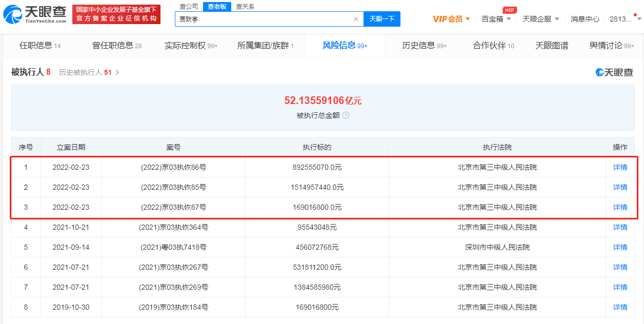The width and height of the screenshot is (644, 324).
Task: Open 详情 for case 京03执恢364号
Action: click(x=620, y=227)
